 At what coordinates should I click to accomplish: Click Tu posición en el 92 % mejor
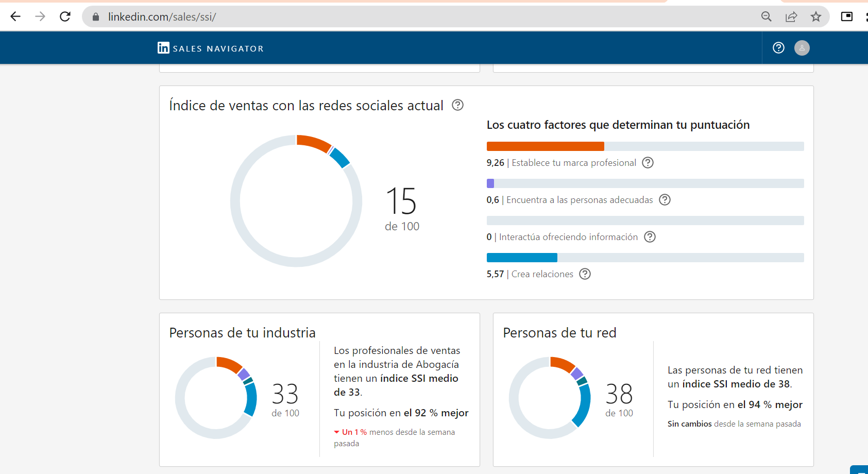(401, 413)
